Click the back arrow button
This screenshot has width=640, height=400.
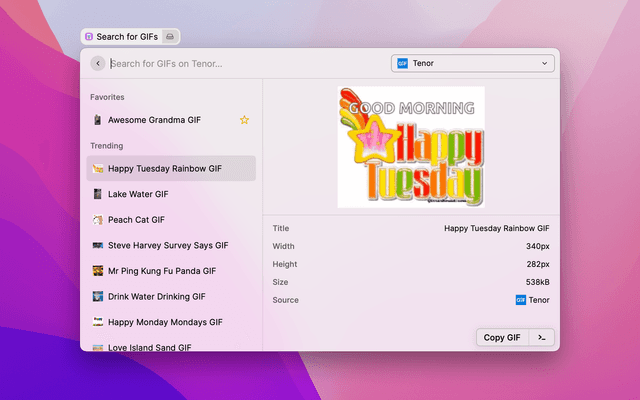click(98, 64)
